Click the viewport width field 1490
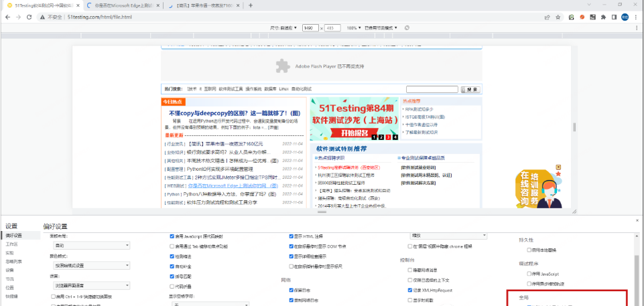Image resolution: width=644 pixels, height=306 pixels. (310, 28)
